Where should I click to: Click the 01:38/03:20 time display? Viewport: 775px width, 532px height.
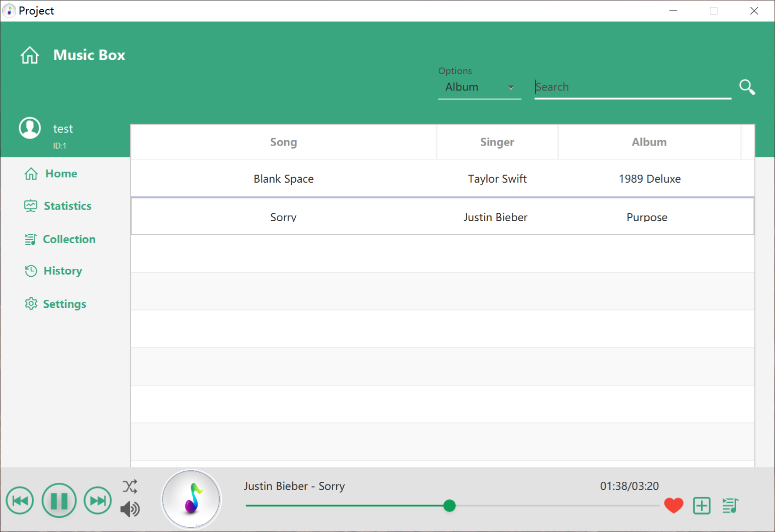click(629, 486)
